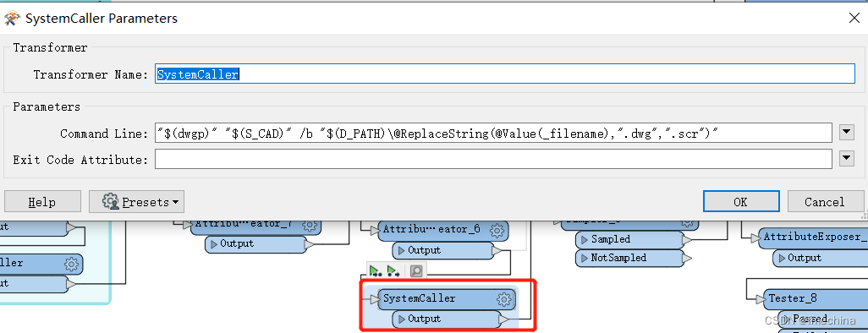Open SystemCaller transformer parameters gear
868x333 pixels.
tap(503, 299)
